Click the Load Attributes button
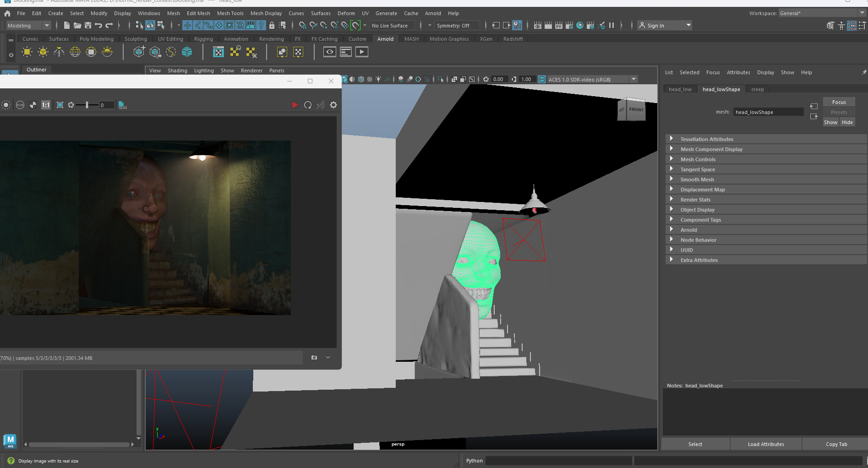The width and height of the screenshot is (868, 468). click(x=766, y=444)
